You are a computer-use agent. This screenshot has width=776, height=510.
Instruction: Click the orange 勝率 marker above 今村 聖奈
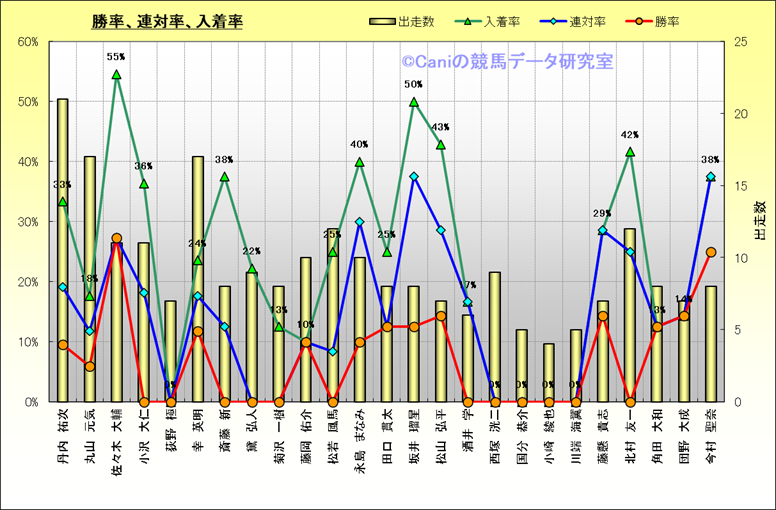pos(711,252)
